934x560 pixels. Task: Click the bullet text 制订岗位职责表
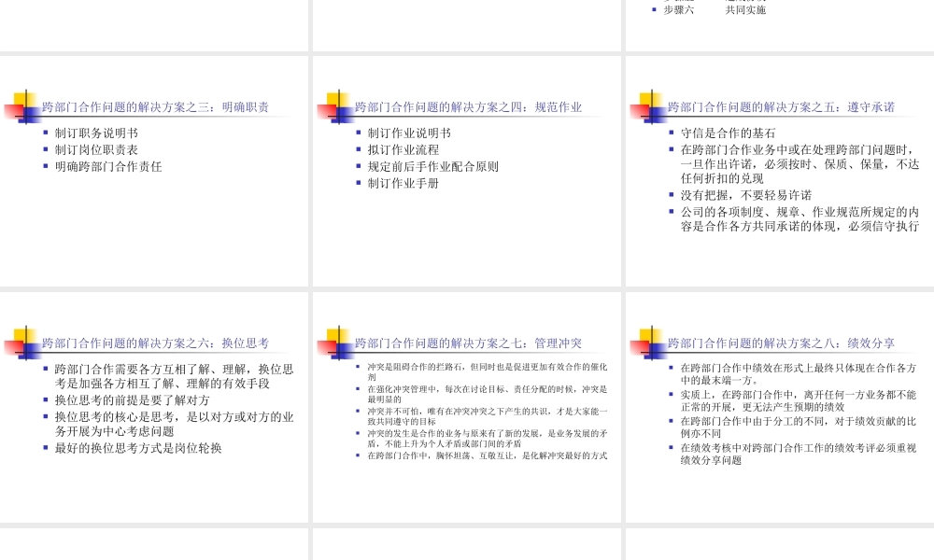pos(96,150)
